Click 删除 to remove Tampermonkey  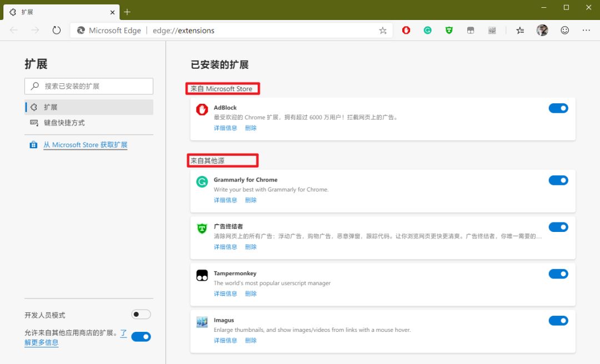pyautogui.click(x=251, y=294)
